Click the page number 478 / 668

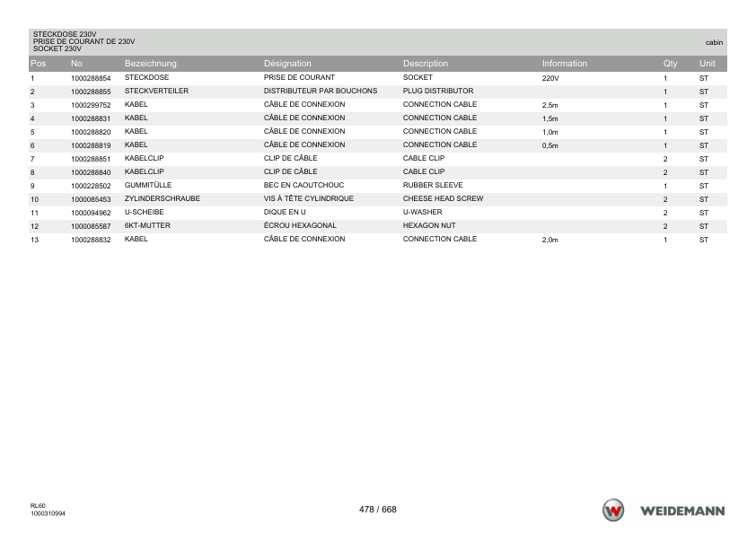coord(377,510)
